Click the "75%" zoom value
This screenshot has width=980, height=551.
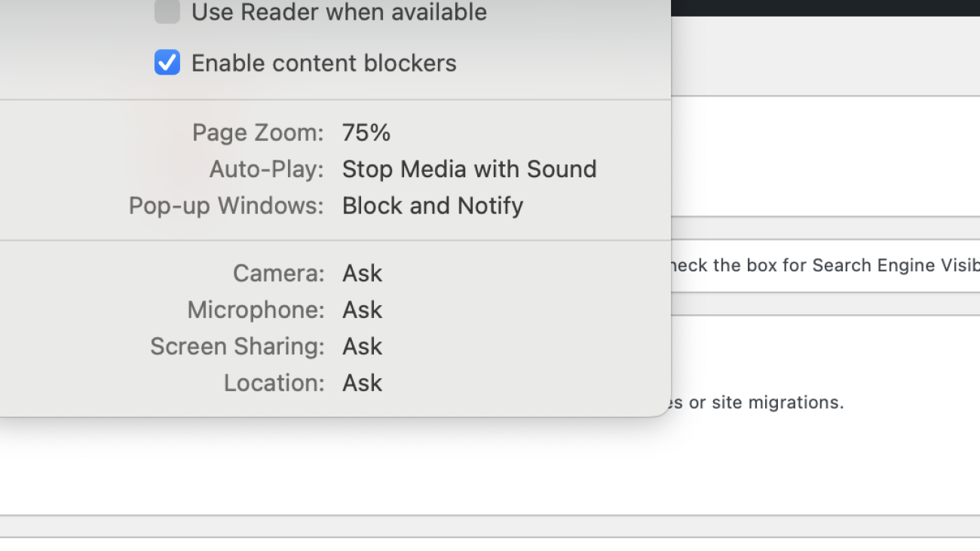click(366, 133)
